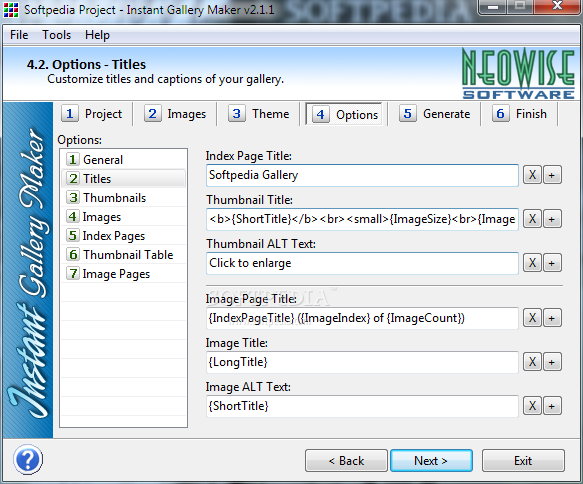Clear Thumbnail Title with X button
The height and width of the screenshot is (484, 583).
[x=532, y=219]
